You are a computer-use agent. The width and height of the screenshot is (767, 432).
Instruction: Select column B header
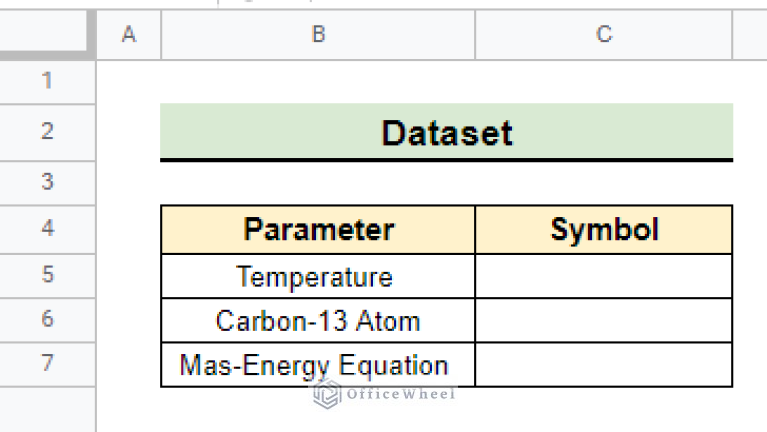pyautogui.click(x=318, y=34)
